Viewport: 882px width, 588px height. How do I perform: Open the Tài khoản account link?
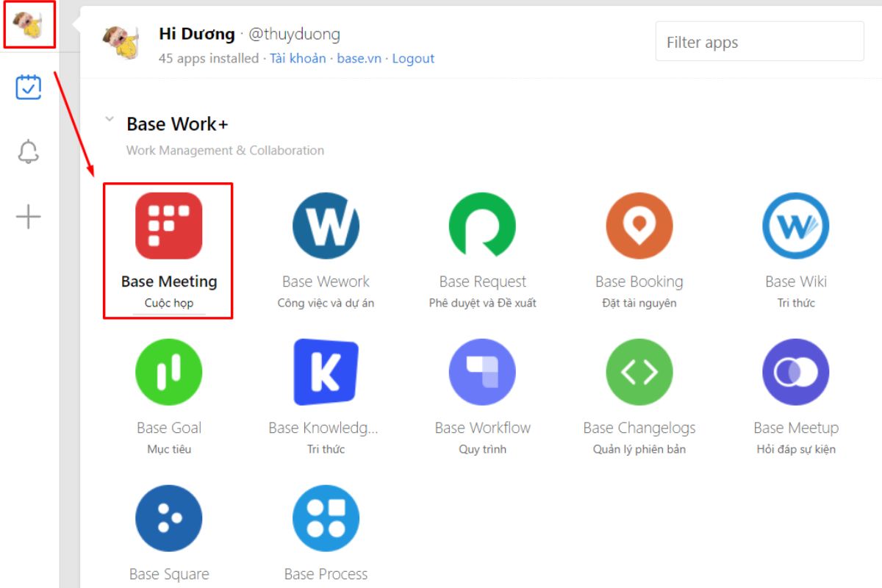(x=298, y=58)
